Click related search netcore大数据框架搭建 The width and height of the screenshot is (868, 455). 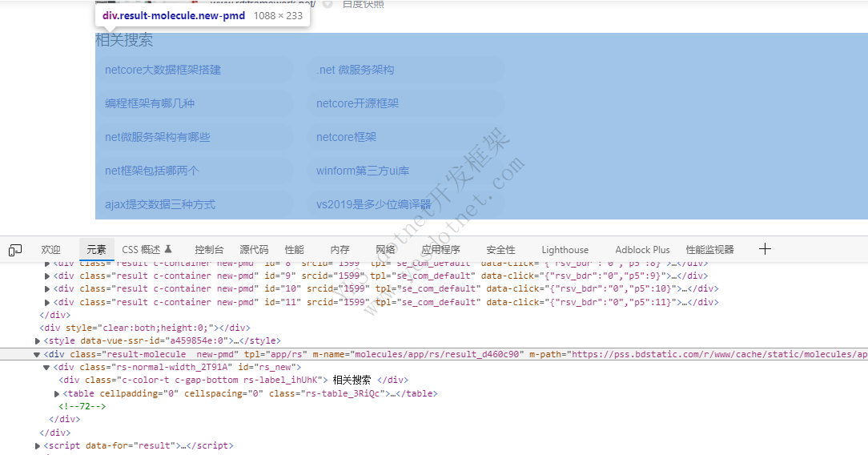coord(163,70)
